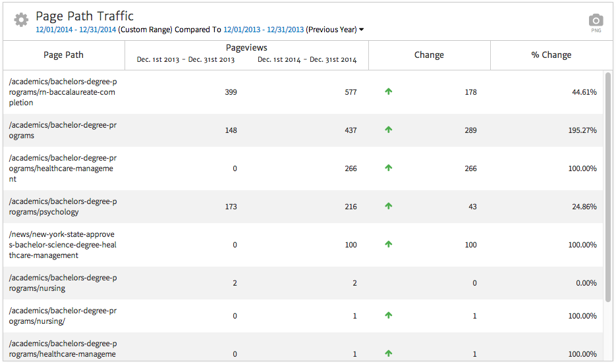The height and width of the screenshot is (364, 616).
Task: Sort by Dec. 1st 2013 pageviews subheader
Action: click(186, 60)
